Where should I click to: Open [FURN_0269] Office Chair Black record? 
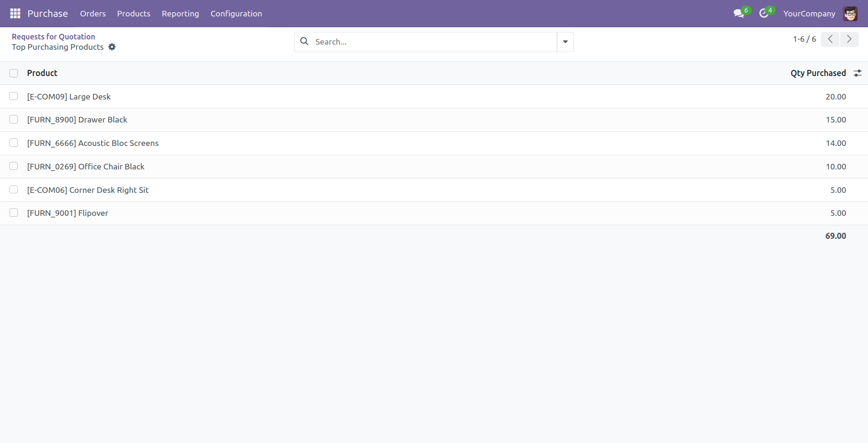coord(86,167)
